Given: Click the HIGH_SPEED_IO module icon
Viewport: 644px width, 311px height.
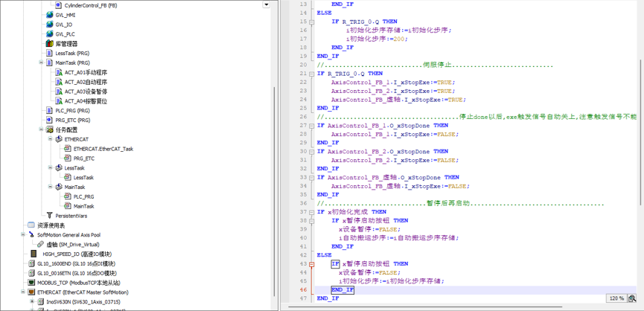Looking at the screenshot, I should pyautogui.click(x=34, y=254).
